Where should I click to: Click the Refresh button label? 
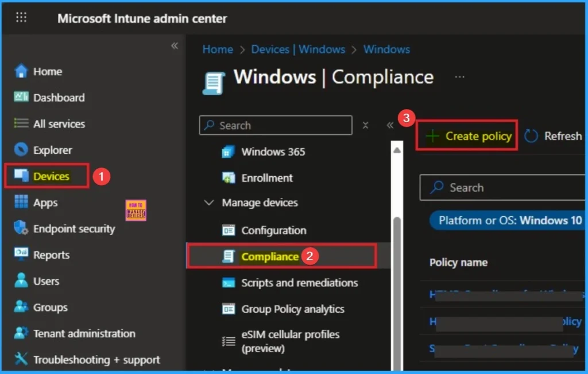coord(563,136)
